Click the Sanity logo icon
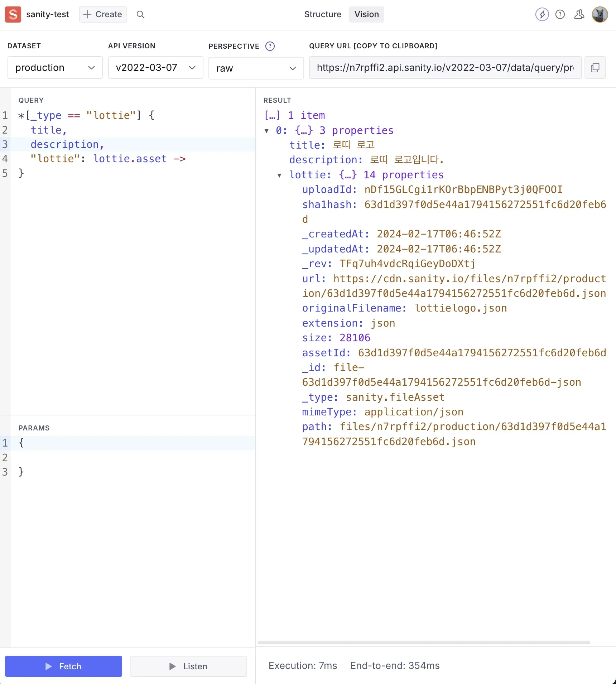 coord(13,14)
